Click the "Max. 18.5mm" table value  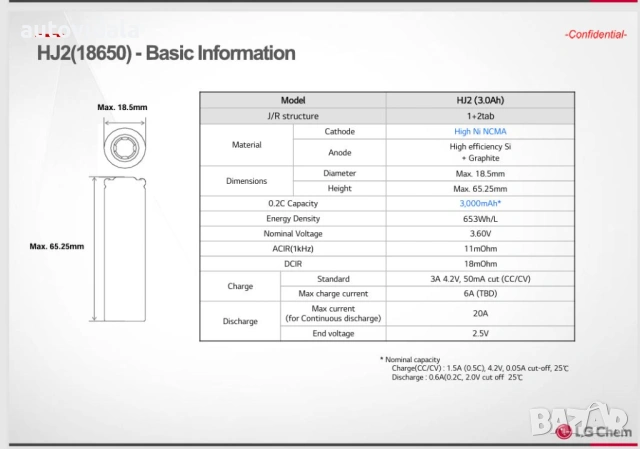[480, 174]
